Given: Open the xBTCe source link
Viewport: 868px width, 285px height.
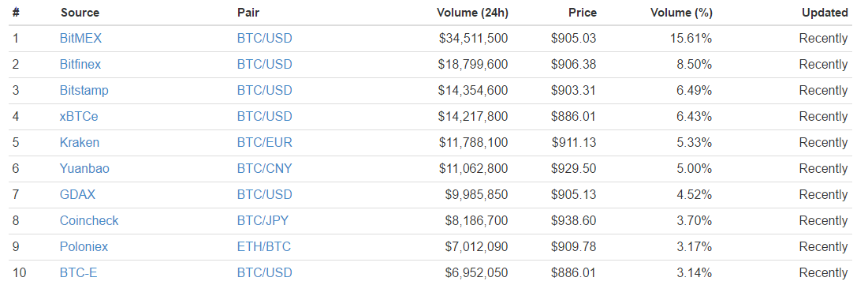Looking at the screenshot, I should coord(79,116).
